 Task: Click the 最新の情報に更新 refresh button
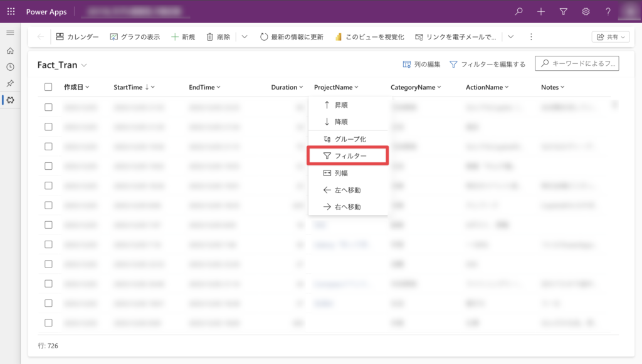pos(292,37)
